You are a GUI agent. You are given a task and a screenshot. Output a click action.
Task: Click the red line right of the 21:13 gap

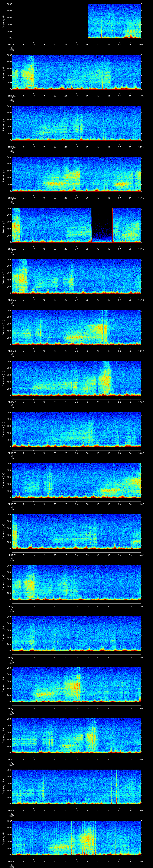(x=112, y=225)
